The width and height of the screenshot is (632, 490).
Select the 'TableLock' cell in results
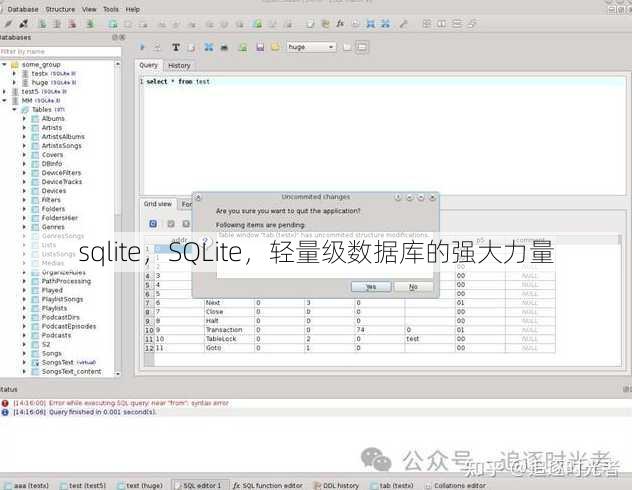pos(229,339)
